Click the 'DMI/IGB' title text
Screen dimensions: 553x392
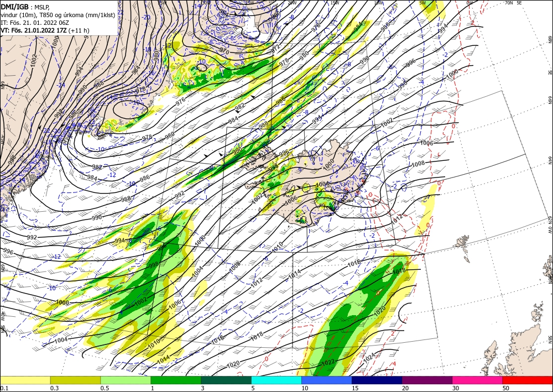click(x=15, y=6)
